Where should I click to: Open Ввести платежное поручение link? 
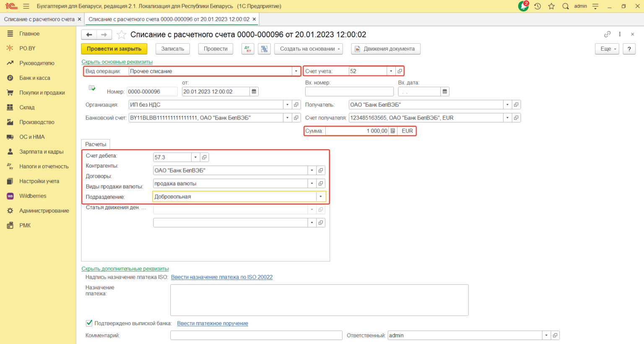[213, 323]
